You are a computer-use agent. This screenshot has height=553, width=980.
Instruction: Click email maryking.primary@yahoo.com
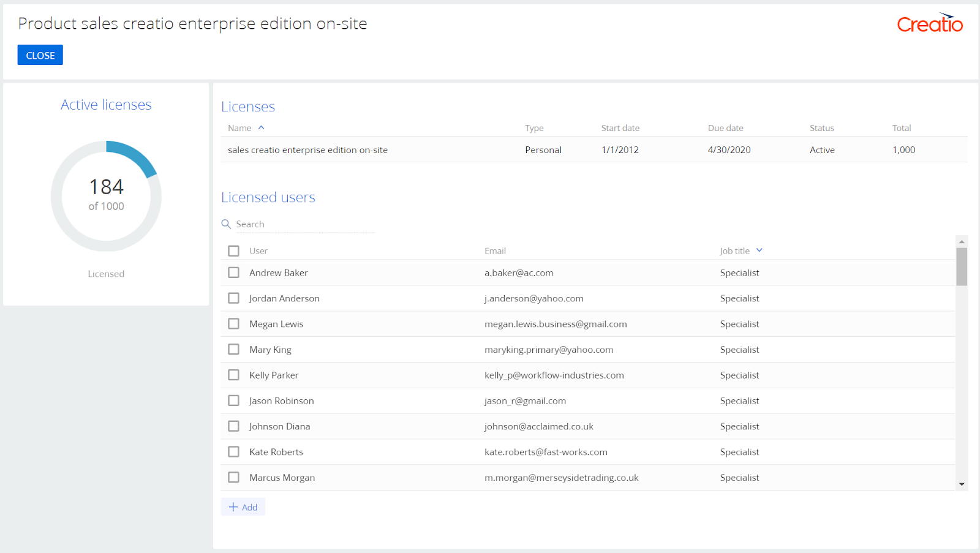(x=549, y=350)
